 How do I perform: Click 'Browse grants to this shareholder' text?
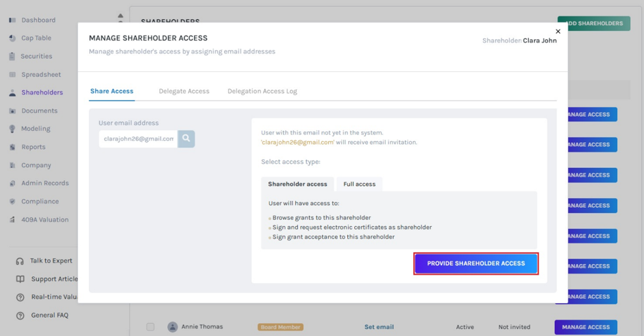(321, 217)
